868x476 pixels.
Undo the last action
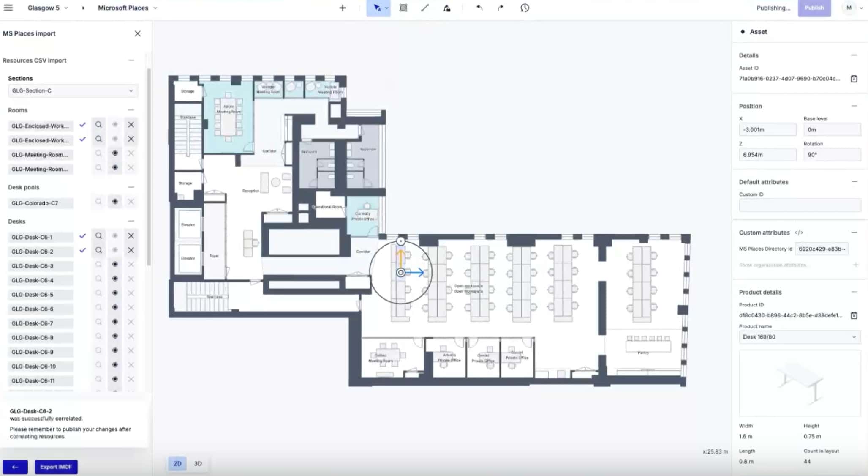coord(479,8)
